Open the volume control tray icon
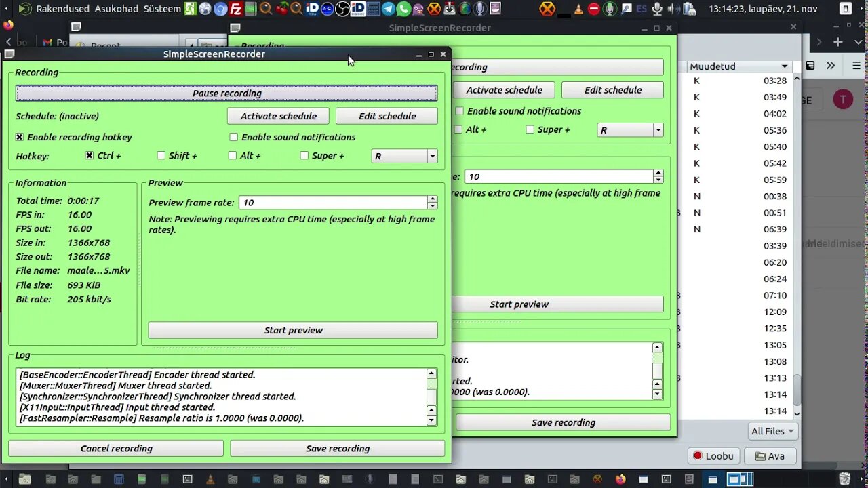 (x=673, y=9)
